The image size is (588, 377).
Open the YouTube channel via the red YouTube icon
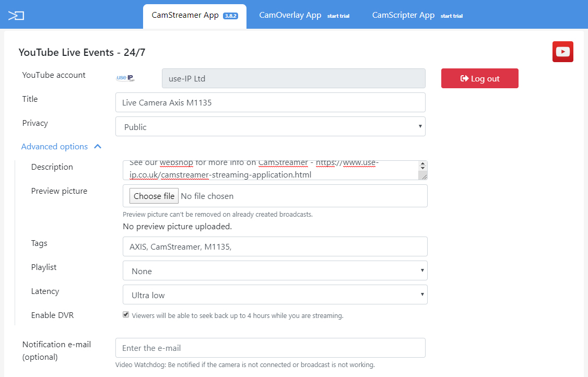(x=562, y=51)
